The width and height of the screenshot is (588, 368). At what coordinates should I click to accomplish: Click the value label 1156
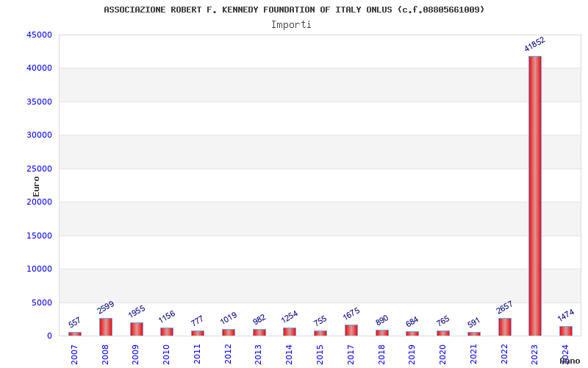point(167,316)
